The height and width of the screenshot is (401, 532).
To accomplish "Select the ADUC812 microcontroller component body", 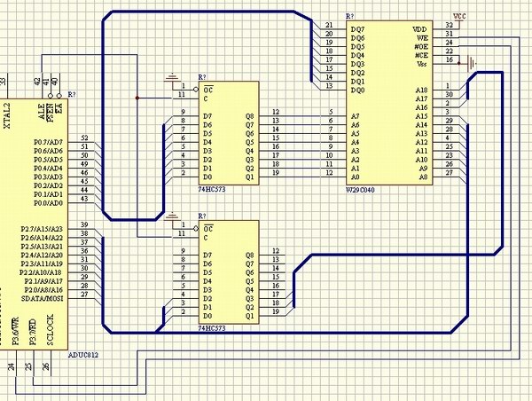I will [x=34, y=224].
